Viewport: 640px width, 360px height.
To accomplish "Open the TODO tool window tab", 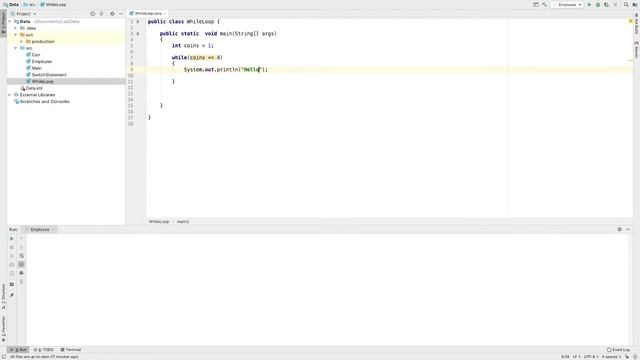I will (44, 350).
